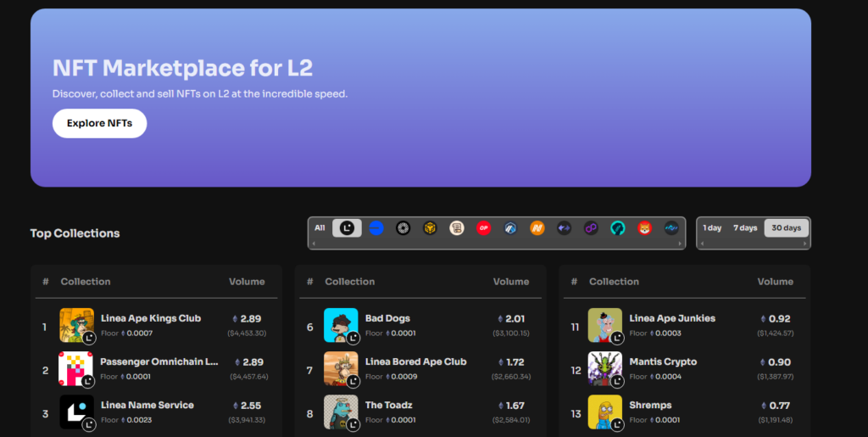Open the Linea Ape Kings Club thumbnail
This screenshot has height=437, width=868.
pyautogui.click(x=76, y=325)
